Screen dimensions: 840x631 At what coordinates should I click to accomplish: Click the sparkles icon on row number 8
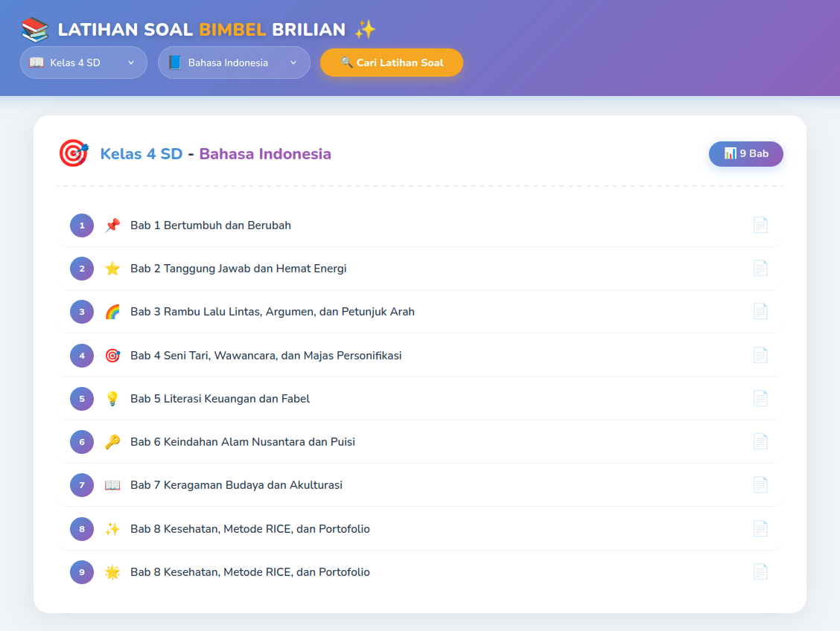point(112,529)
